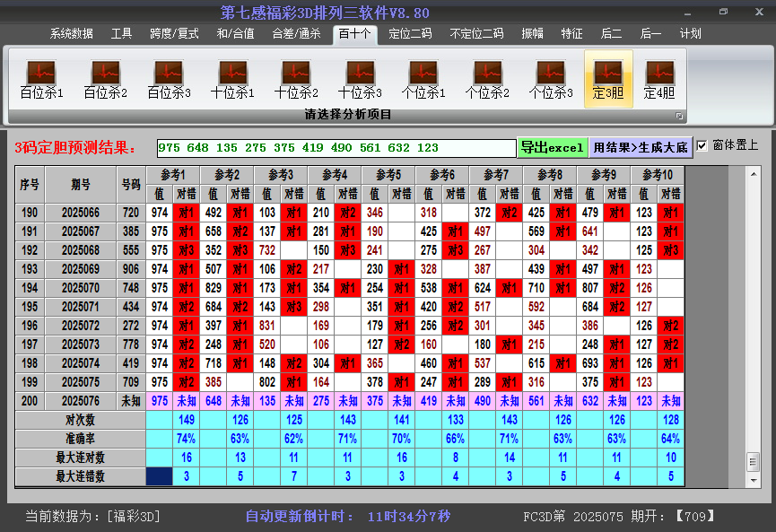Click the dark blue selected cell
Image resolution: width=776 pixels, height=532 pixels.
tap(160, 476)
